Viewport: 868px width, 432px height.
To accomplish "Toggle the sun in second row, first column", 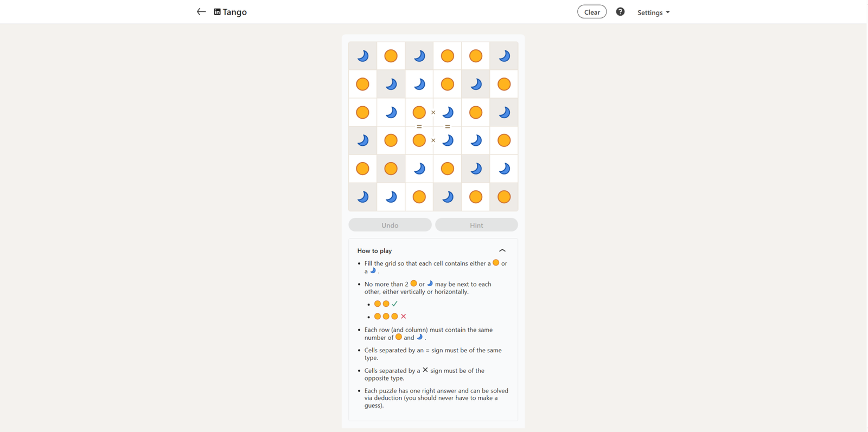I will [x=363, y=84].
